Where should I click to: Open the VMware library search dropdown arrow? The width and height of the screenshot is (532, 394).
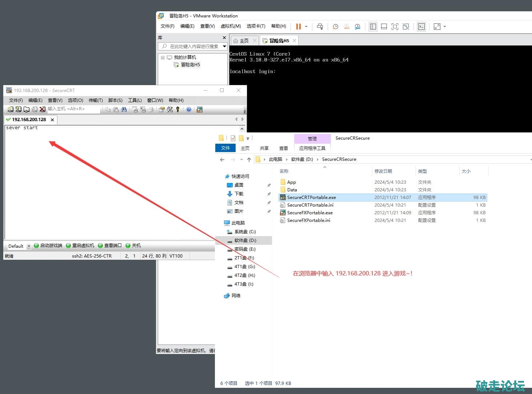[224, 47]
